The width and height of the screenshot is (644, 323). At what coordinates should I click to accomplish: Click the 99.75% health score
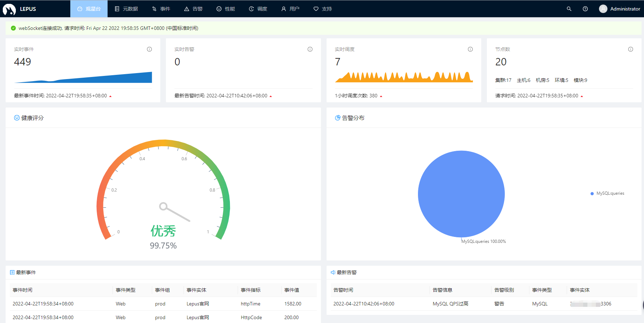pos(163,246)
